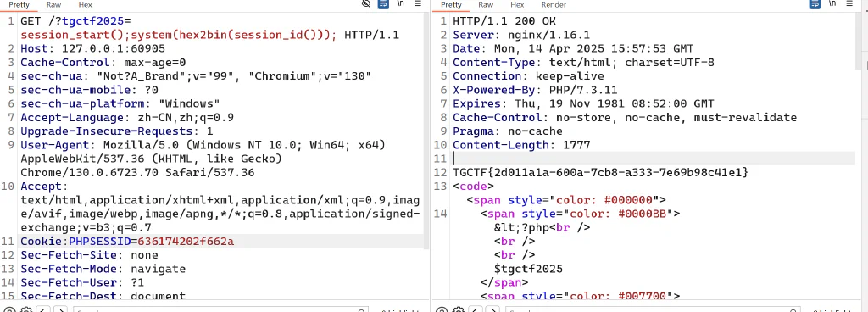Screen dimensions: 868x312
Task: Click the <code> tag on line 13
Action: pos(473,187)
